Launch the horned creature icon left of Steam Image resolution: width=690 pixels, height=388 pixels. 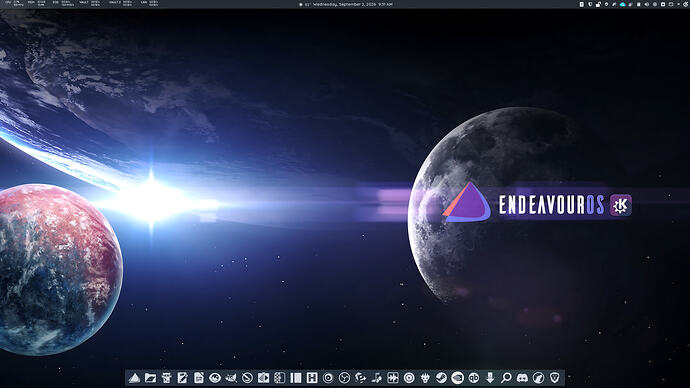click(x=425, y=377)
